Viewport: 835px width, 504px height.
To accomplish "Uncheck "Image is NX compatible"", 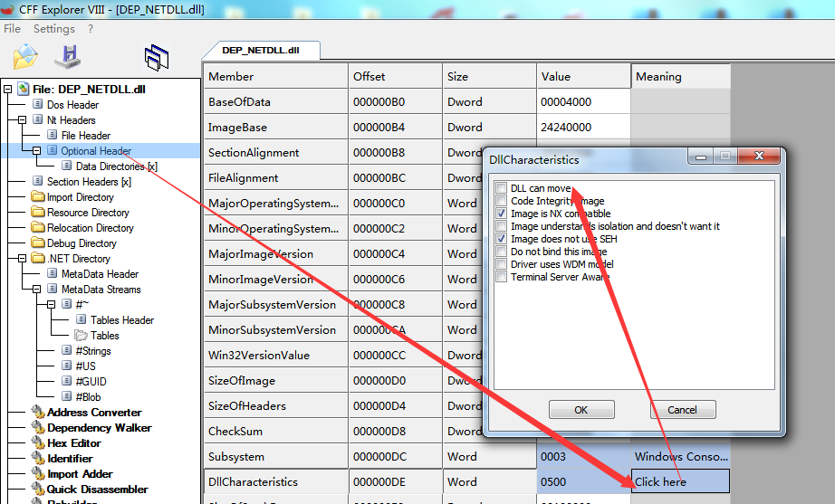I will click(502, 214).
